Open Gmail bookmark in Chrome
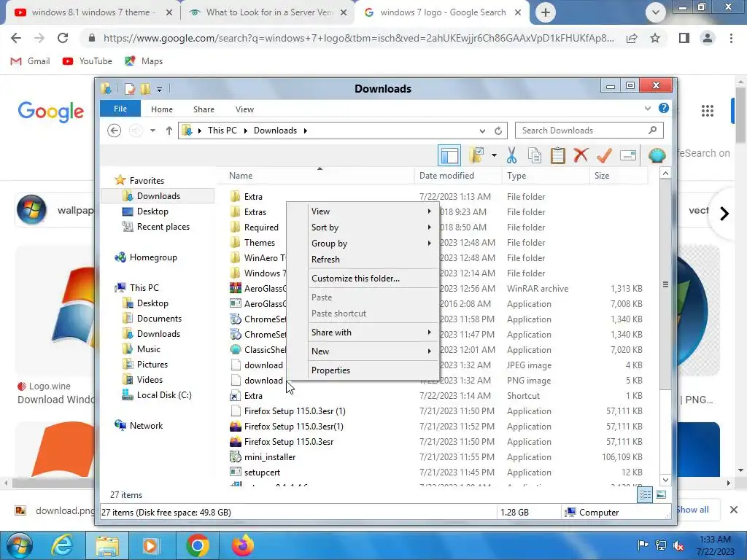Screen dimensions: 747x560 [31, 61]
